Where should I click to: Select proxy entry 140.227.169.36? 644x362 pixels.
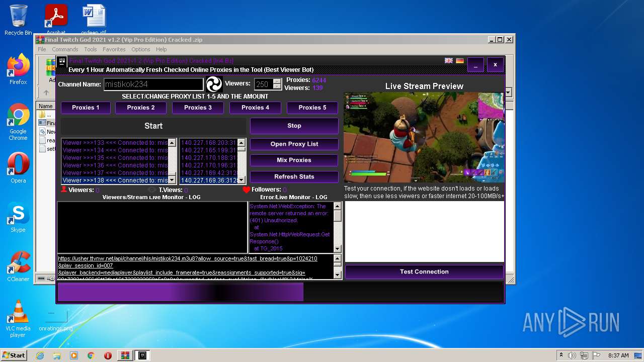[x=208, y=180]
